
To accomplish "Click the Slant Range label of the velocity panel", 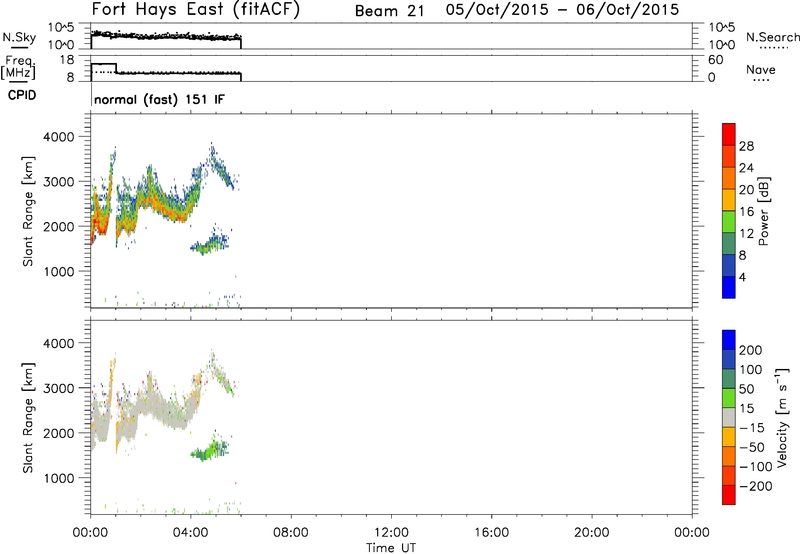I will (28, 417).
